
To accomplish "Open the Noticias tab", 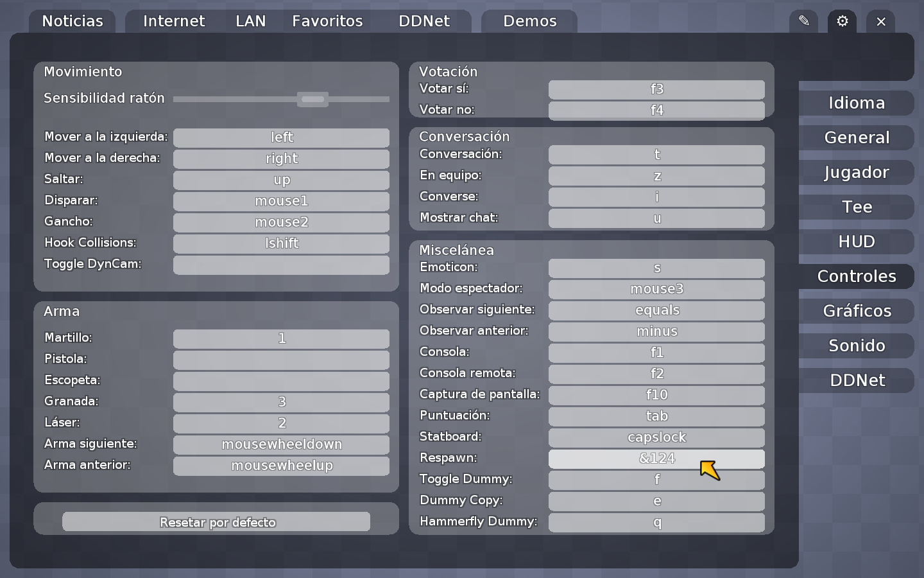I will (72, 21).
